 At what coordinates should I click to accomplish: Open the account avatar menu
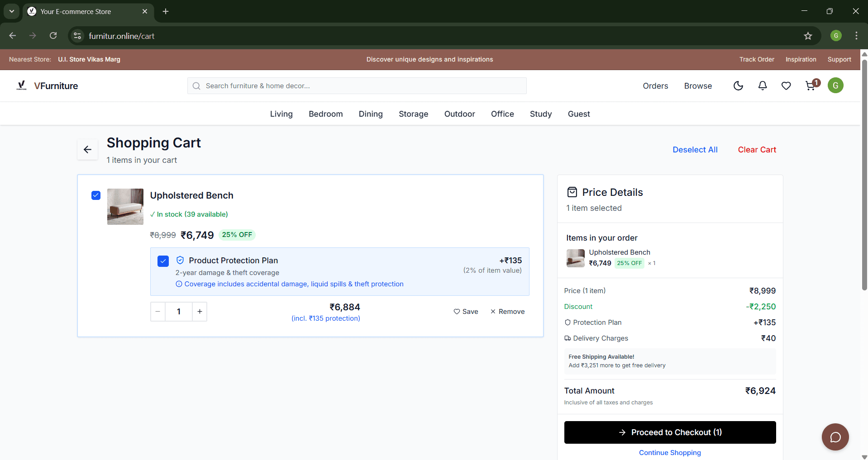835,85
